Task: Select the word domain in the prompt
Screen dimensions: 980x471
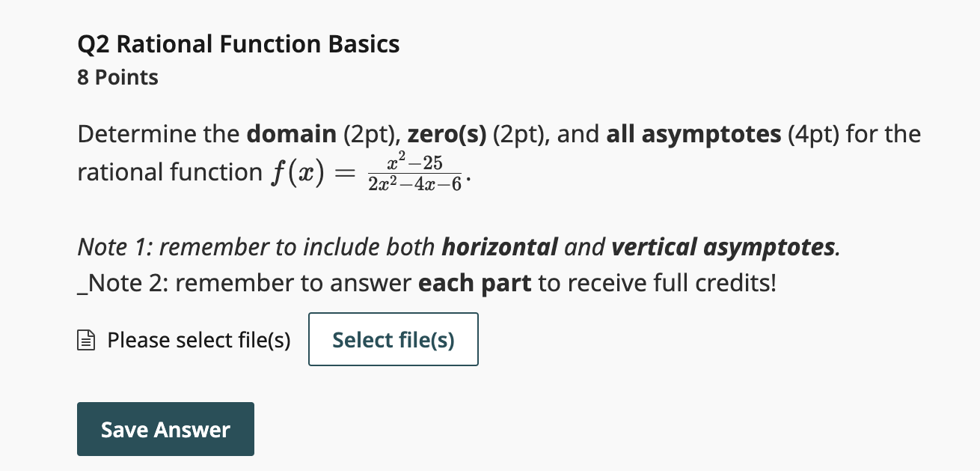Action: click(290, 133)
